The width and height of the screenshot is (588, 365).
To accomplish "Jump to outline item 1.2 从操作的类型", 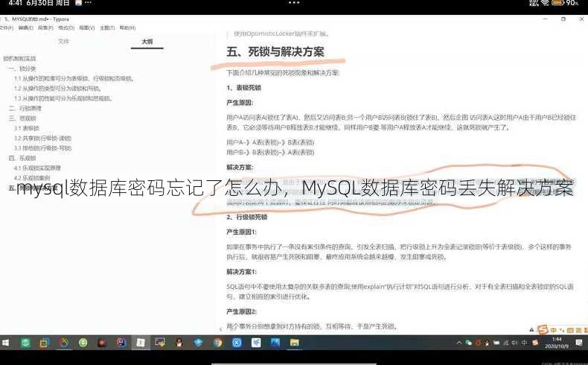I will (x=58, y=89).
